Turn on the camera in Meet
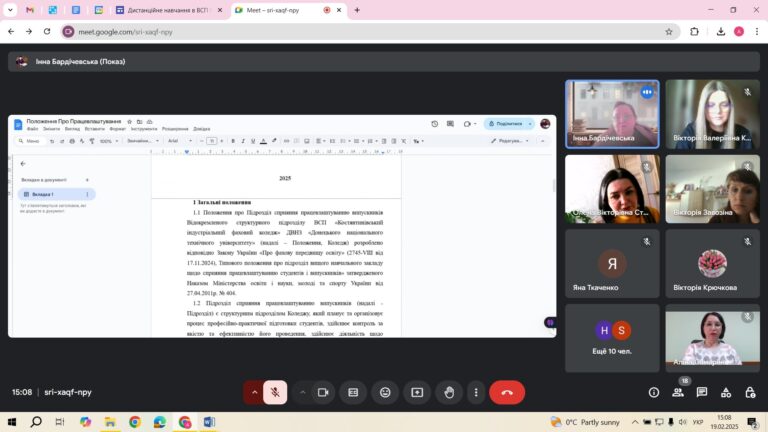Viewport: 768px width, 432px height. point(323,392)
